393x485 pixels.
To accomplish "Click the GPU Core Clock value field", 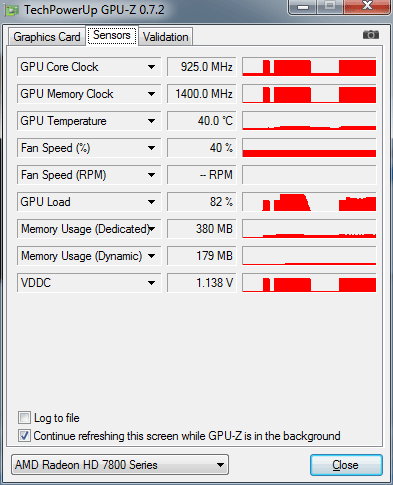I will click(x=201, y=67).
